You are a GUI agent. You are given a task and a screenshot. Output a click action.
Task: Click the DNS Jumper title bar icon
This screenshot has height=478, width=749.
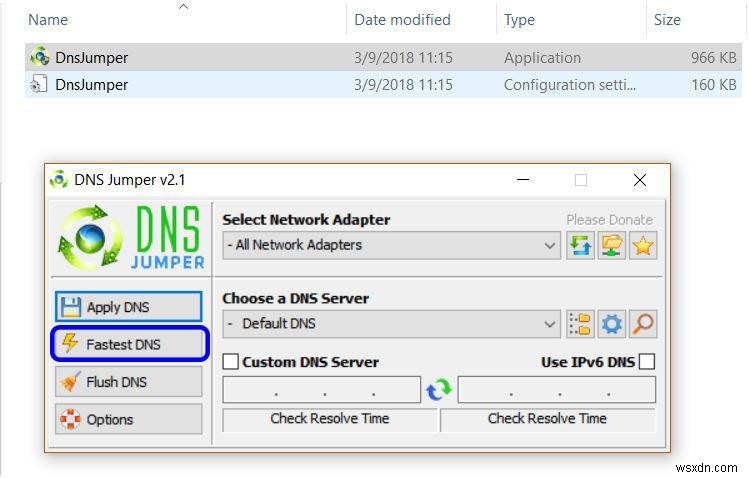(59, 180)
